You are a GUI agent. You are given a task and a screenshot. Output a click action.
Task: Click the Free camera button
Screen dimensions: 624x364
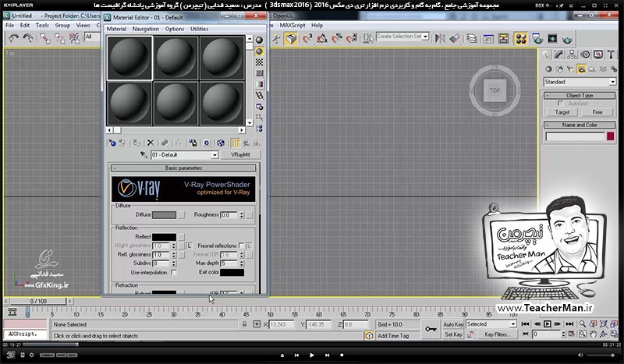tap(597, 112)
